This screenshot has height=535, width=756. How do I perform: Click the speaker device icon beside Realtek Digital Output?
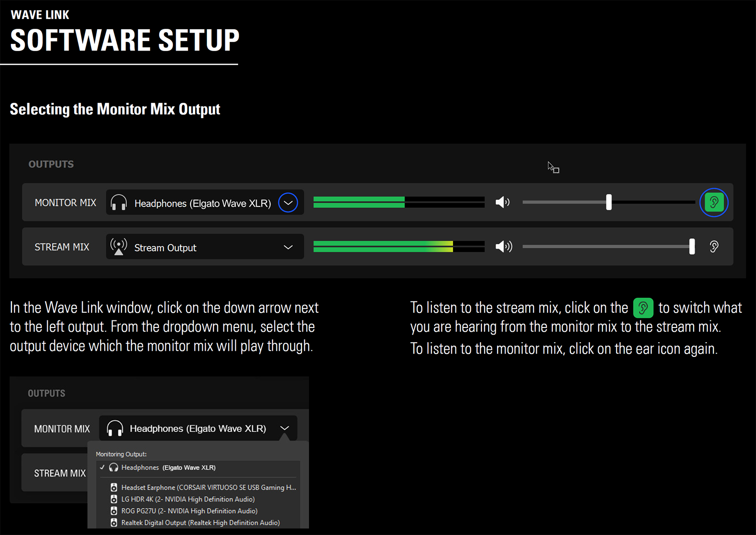(114, 523)
